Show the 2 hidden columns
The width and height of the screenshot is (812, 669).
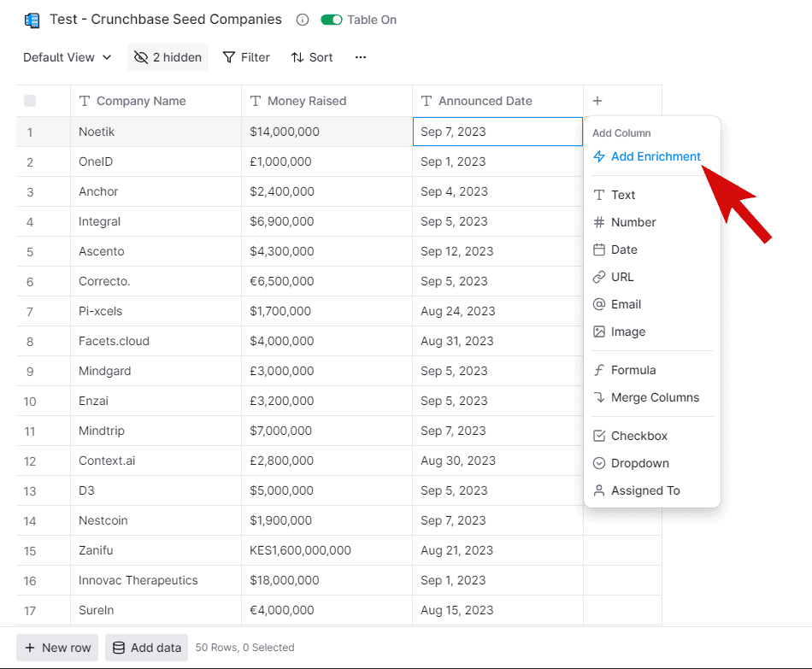[168, 57]
